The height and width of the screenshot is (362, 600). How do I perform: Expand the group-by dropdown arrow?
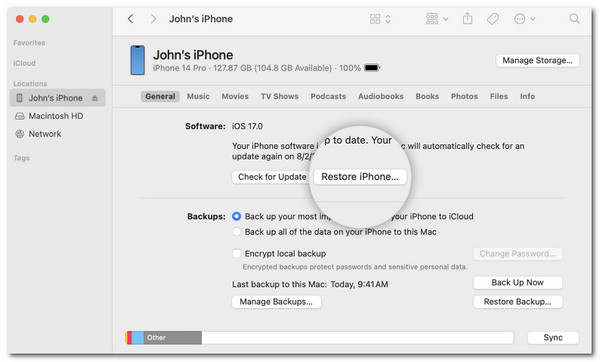tap(446, 19)
